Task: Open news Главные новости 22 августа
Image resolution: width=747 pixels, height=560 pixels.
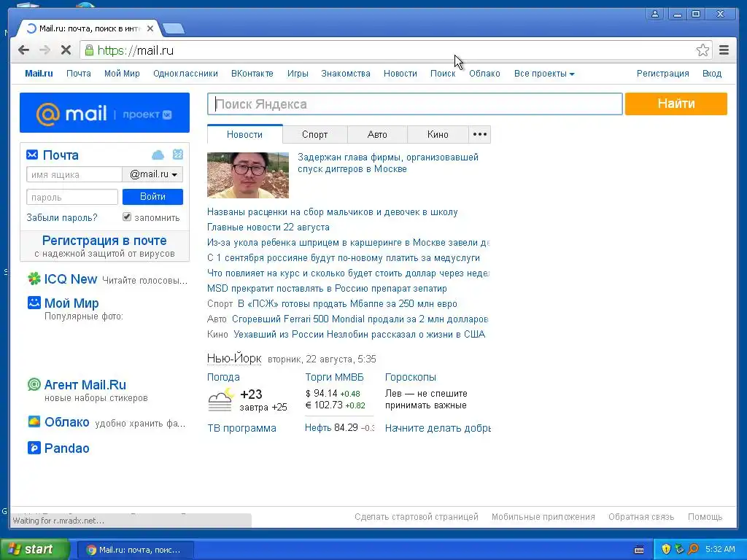Action: click(x=268, y=227)
